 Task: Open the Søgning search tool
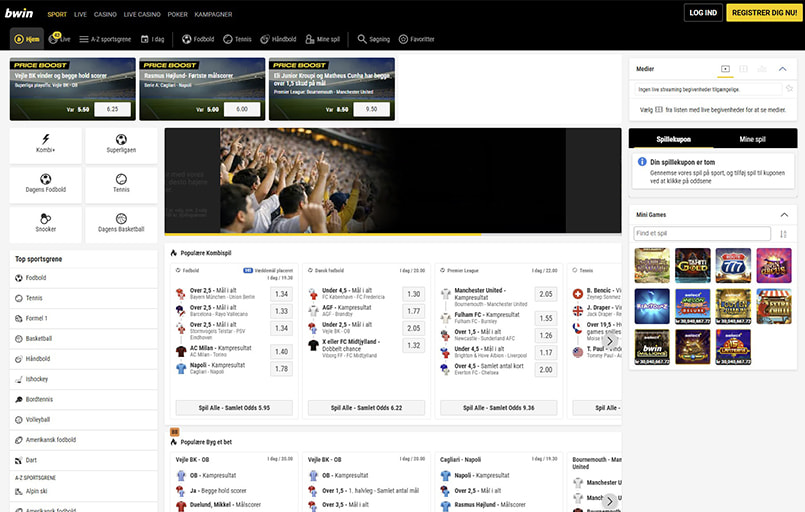(x=374, y=39)
